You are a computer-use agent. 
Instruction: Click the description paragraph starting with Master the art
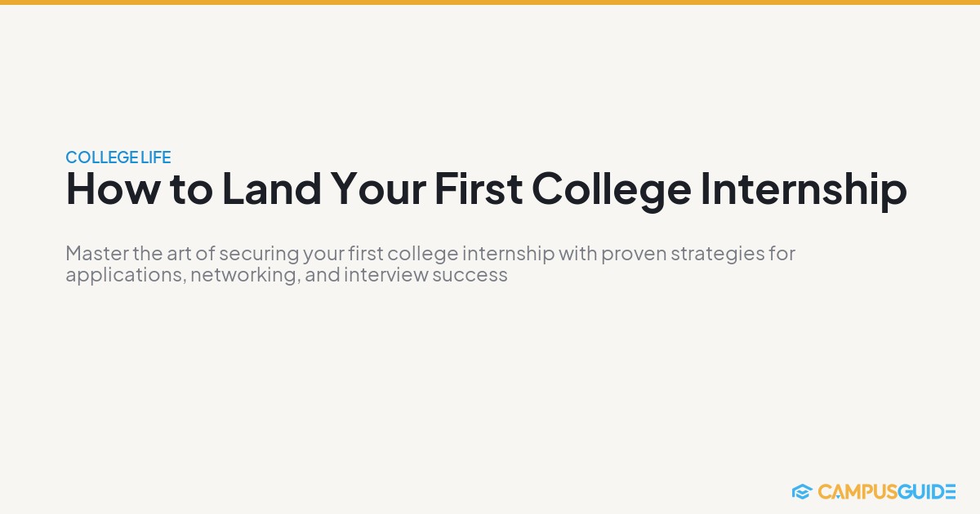coord(430,264)
